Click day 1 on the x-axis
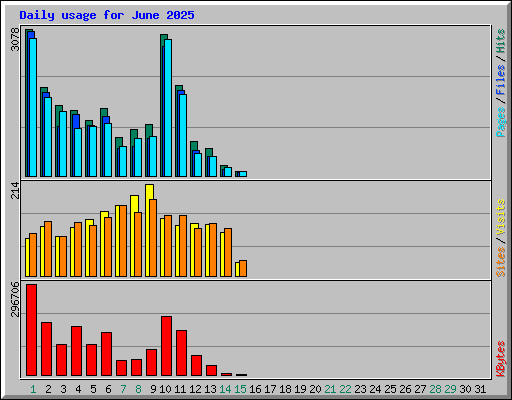This screenshot has width=512, height=400. pos(33,389)
